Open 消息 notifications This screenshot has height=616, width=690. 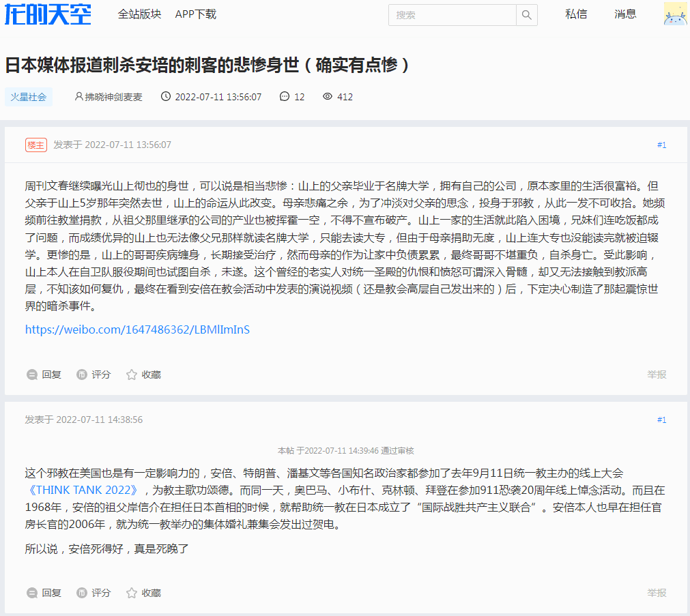625,14
